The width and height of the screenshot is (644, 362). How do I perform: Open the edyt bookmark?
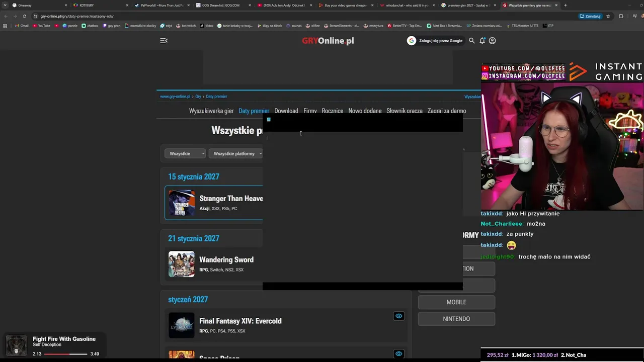166,26
